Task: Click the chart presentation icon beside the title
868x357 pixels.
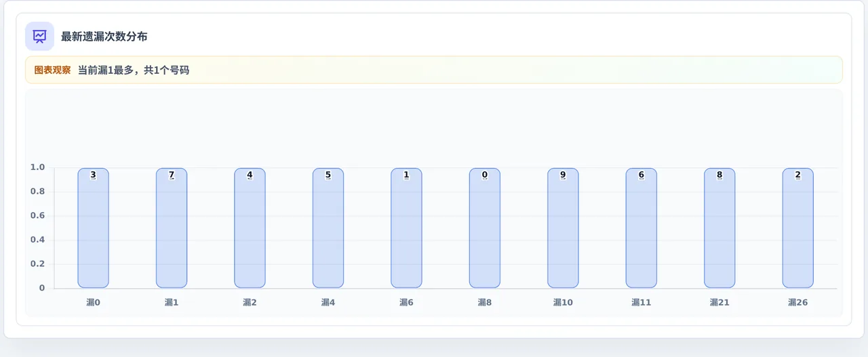Action: pos(39,37)
